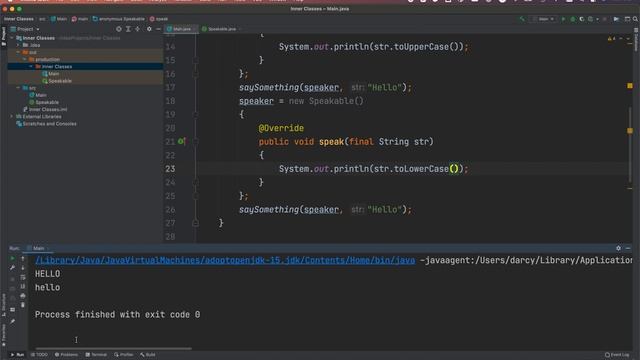Click the print icon in Run panel

[x=23, y=296]
